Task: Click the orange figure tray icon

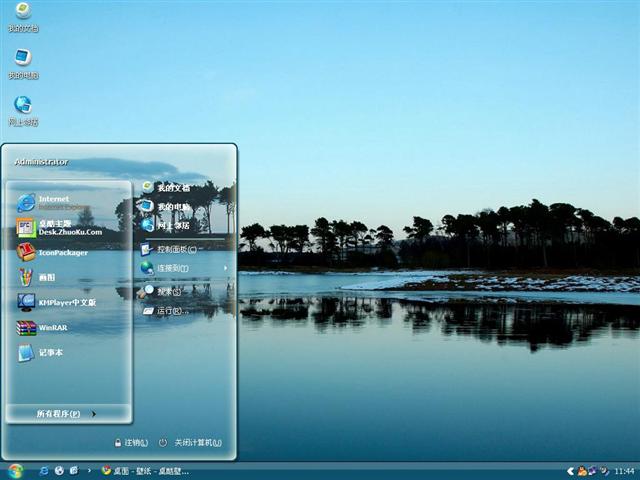Action: (582, 471)
